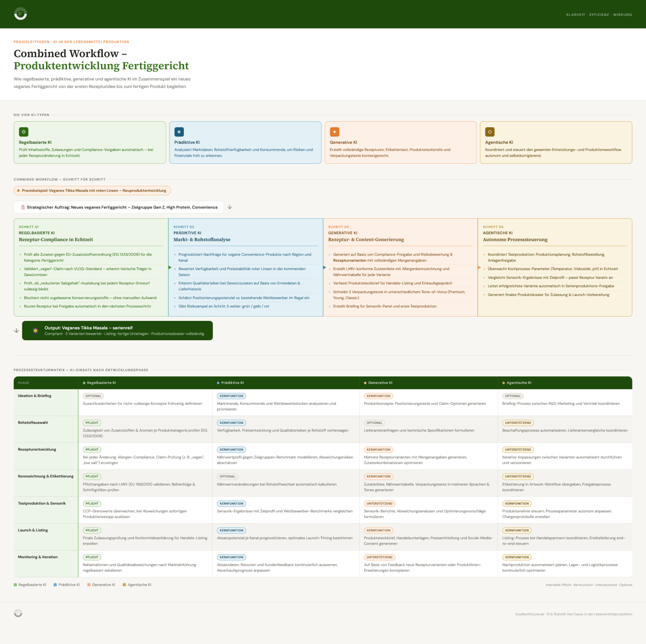
Task: Click the yellow Agentische KI legend swatch
Action: coord(124,585)
